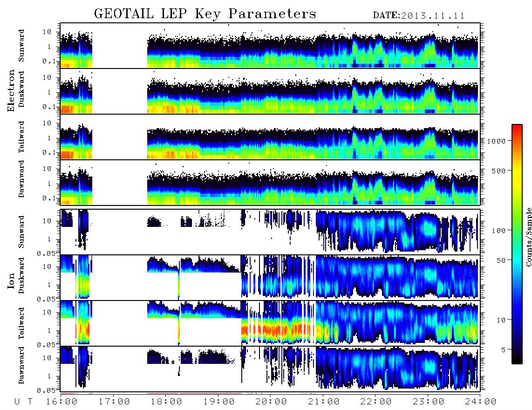Click the Ion Dawnward panel label

tap(21, 366)
